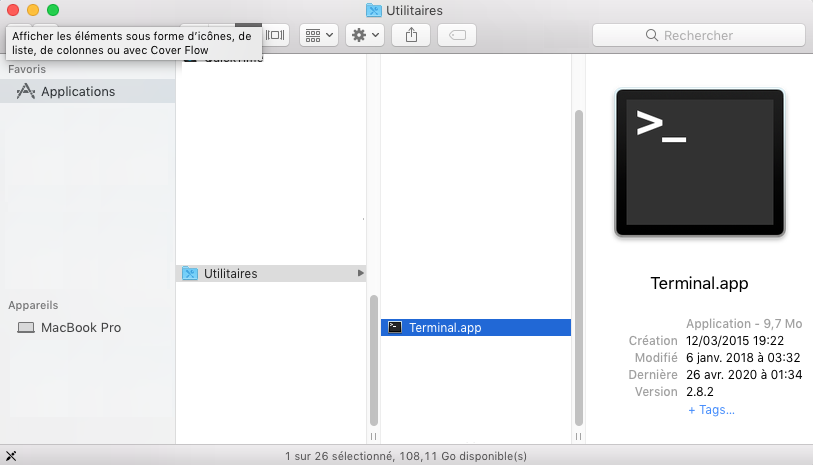Screen dimensions: 813x465
Task: Click the + Tags... link
Action: 711,410
